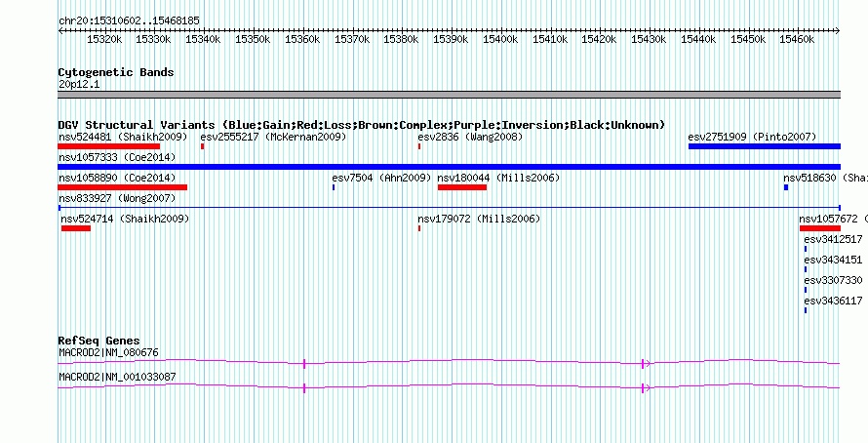Image resolution: width=868 pixels, height=443 pixels.
Task: Click the small blue marker below esv7504
Action: tap(334, 187)
